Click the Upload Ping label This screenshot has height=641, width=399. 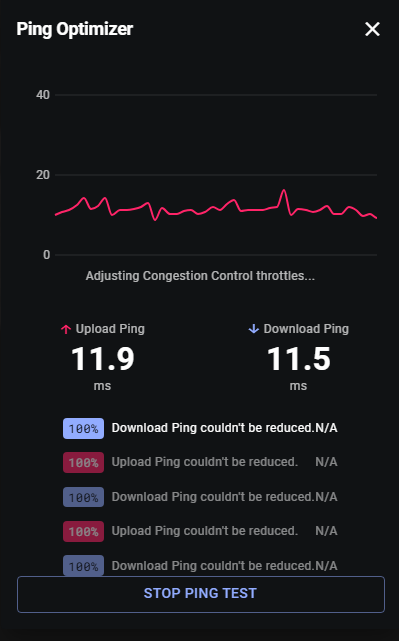point(110,329)
